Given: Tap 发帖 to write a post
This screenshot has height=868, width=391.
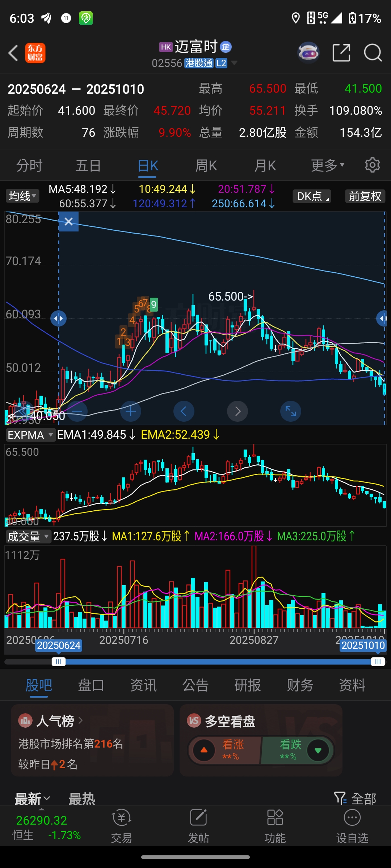Looking at the screenshot, I should [198, 826].
